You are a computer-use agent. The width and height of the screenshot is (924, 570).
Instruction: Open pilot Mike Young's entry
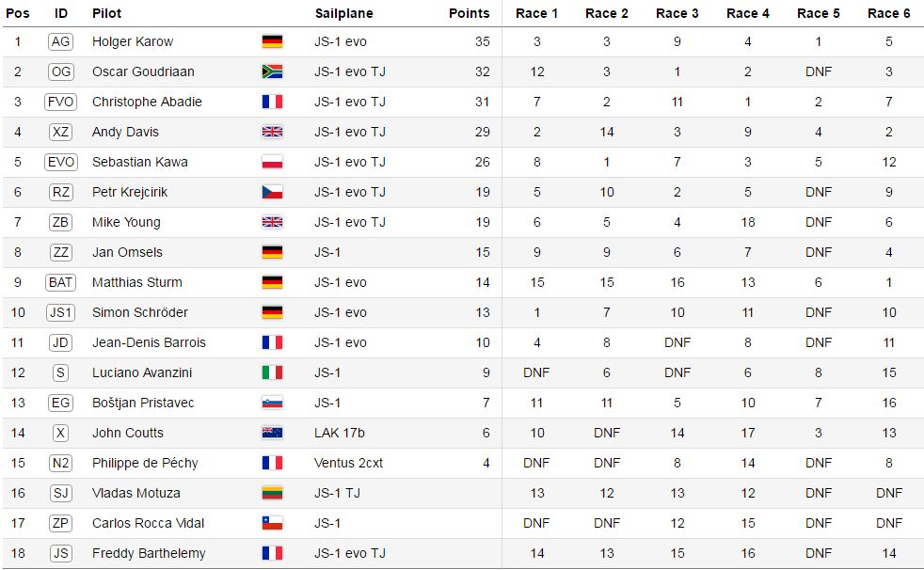point(126,222)
